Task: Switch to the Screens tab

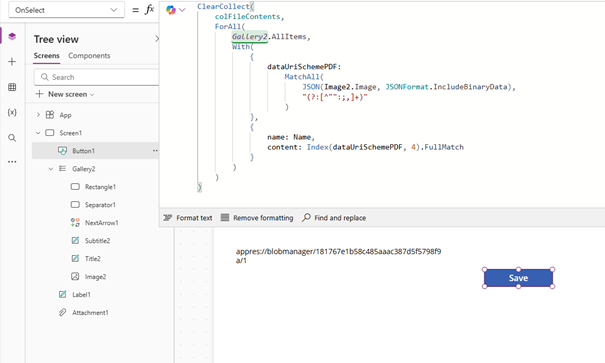Action: pyautogui.click(x=46, y=56)
